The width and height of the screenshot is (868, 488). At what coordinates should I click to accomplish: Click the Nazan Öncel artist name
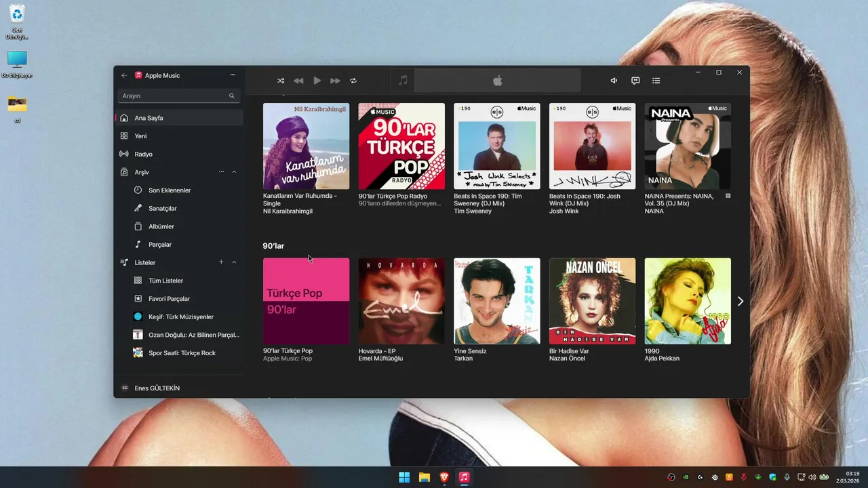(568, 359)
